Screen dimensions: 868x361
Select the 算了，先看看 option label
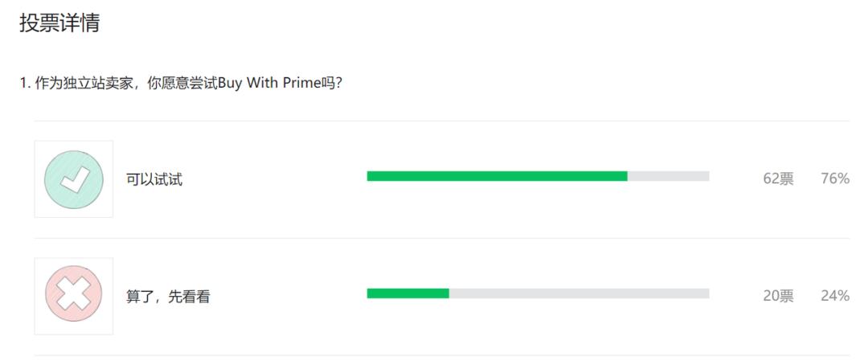click(168, 297)
